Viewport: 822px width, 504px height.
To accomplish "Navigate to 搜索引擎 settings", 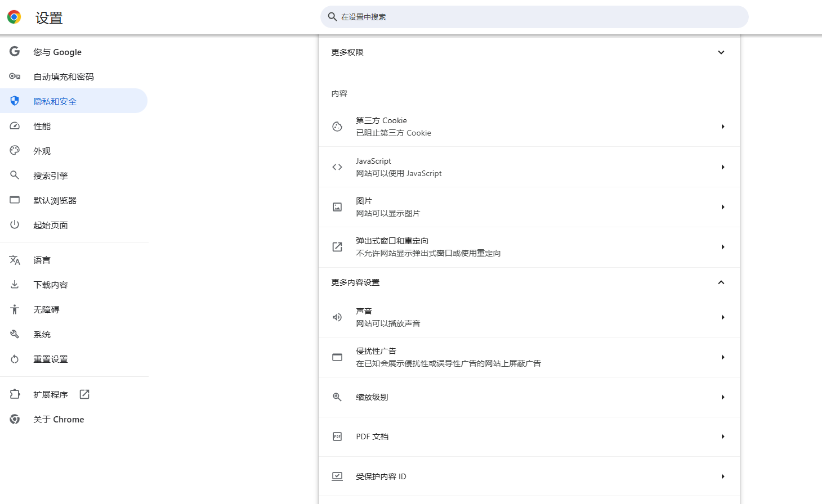I will pyautogui.click(x=74, y=175).
